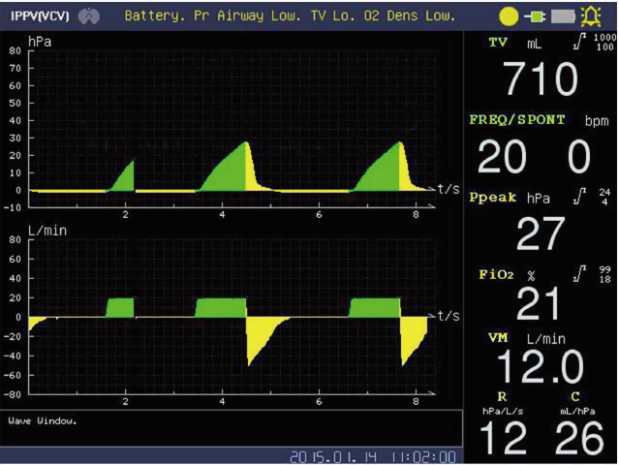Viewport: 619px width, 465px height.
Task: Open FiO2 alarm limit icon
Action: click(579, 274)
